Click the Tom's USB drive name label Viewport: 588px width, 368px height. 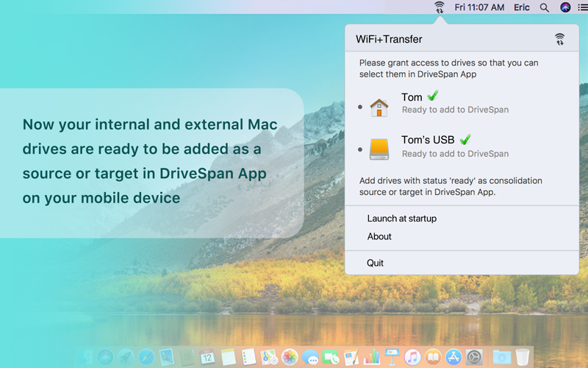428,140
